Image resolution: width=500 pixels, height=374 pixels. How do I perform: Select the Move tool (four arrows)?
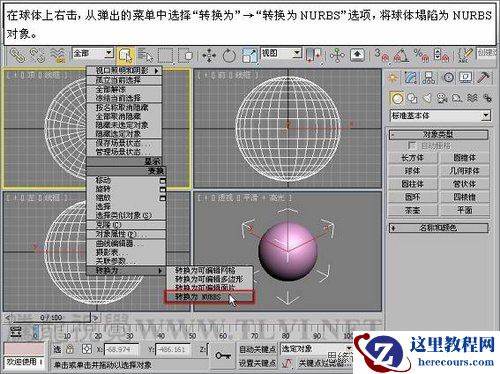tap(209, 56)
